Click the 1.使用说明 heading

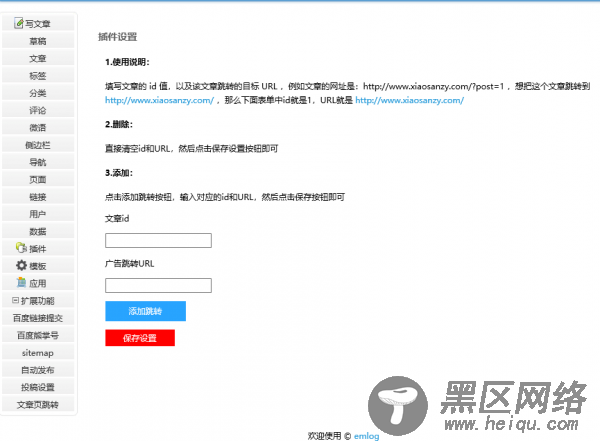pyautogui.click(x=127, y=62)
